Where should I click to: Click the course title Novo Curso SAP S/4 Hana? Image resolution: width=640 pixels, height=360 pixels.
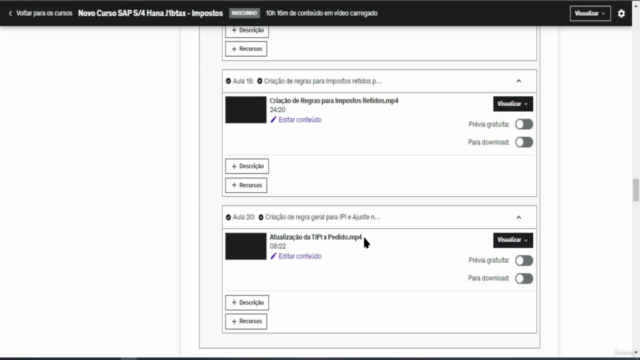click(151, 13)
